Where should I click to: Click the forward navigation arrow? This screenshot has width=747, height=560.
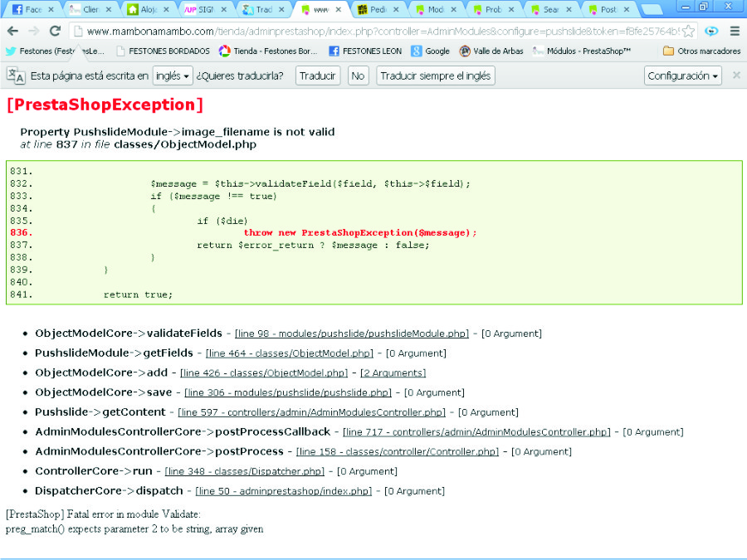tap(34, 31)
